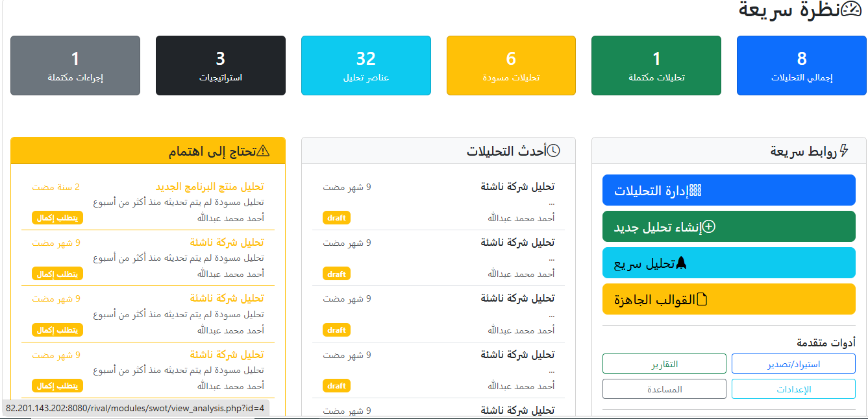The image size is (868, 419).
Task: Open the التقارير reports button
Action: coord(664,364)
